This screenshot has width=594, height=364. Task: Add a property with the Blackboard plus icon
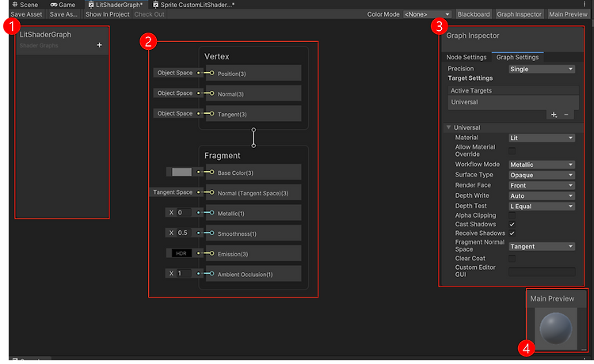coord(99,45)
